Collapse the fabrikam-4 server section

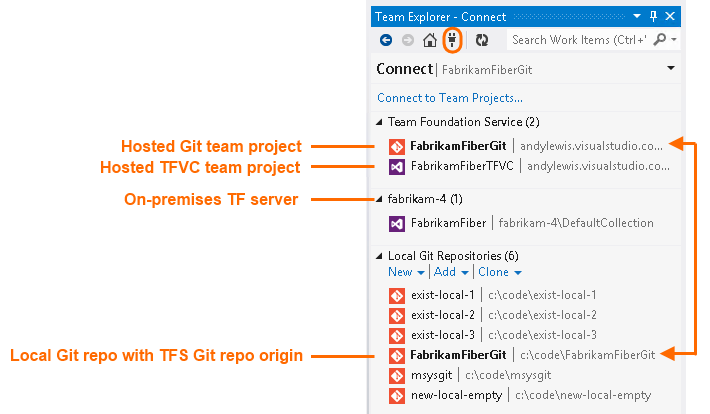380,199
